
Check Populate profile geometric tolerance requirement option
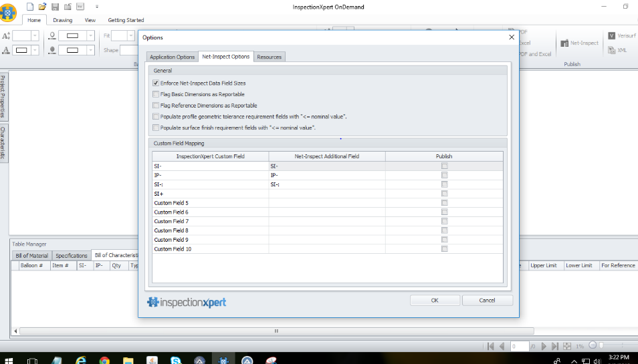click(x=155, y=117)
